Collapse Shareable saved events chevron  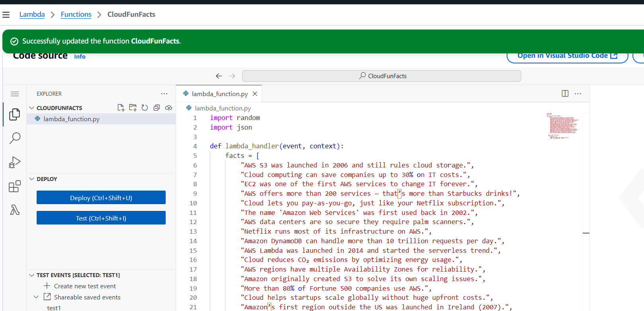pyautogui.click(x=36, y=297)
